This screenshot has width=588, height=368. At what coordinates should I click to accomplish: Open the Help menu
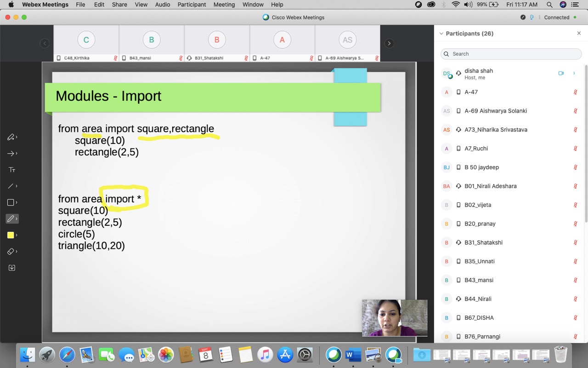[277, 5]
